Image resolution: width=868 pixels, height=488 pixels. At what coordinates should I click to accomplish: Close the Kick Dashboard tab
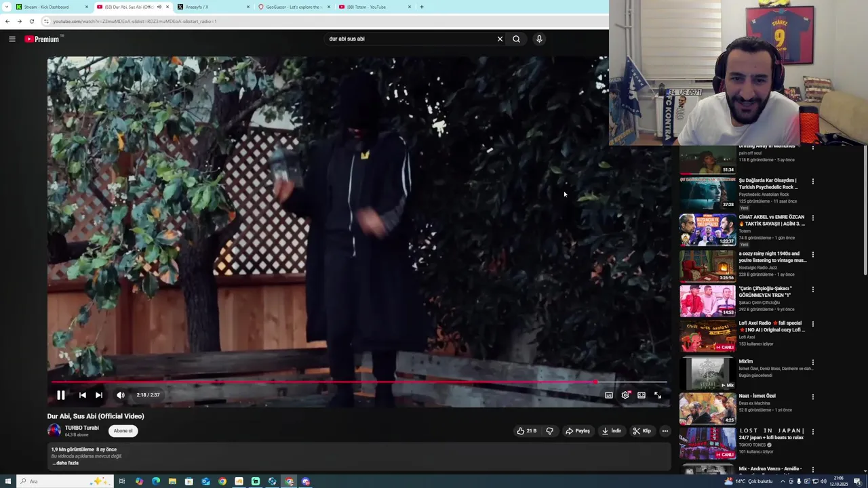[87, 7]
